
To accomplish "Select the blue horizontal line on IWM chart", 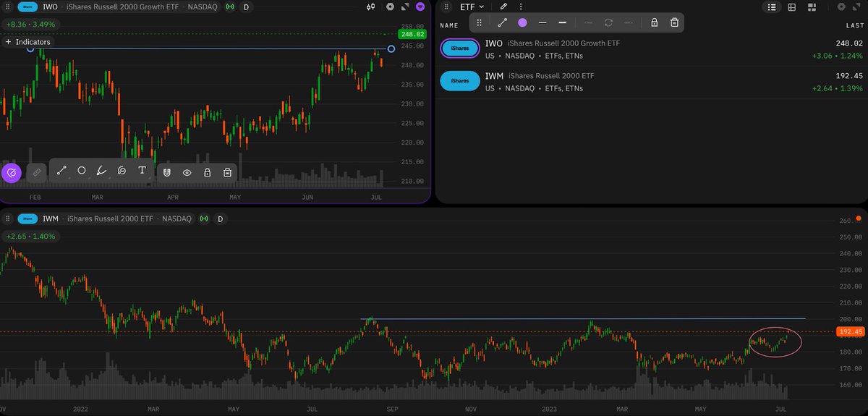I will pyautogui.click(x=582, y=318).
